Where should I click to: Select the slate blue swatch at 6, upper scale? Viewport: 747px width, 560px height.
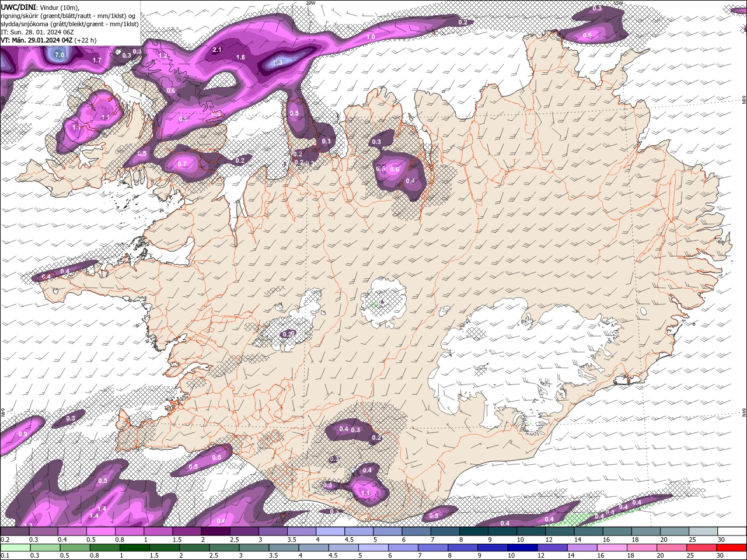pos(416,531)
